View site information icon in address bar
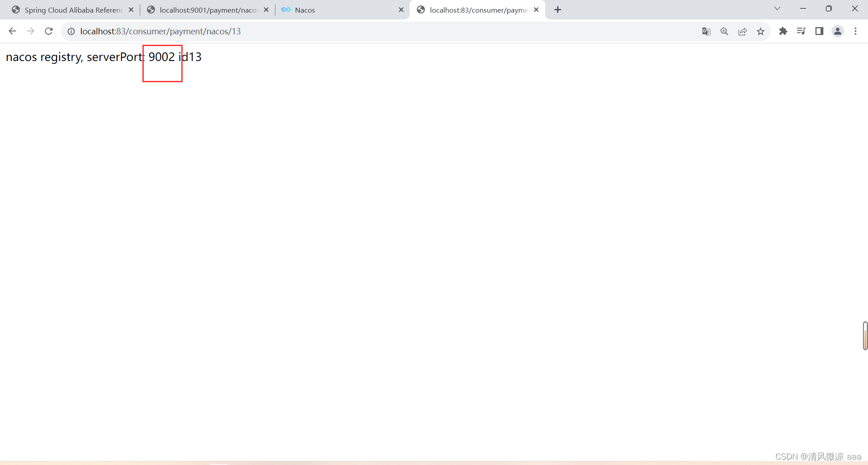The image size is (868, 465). click(71, 31)
